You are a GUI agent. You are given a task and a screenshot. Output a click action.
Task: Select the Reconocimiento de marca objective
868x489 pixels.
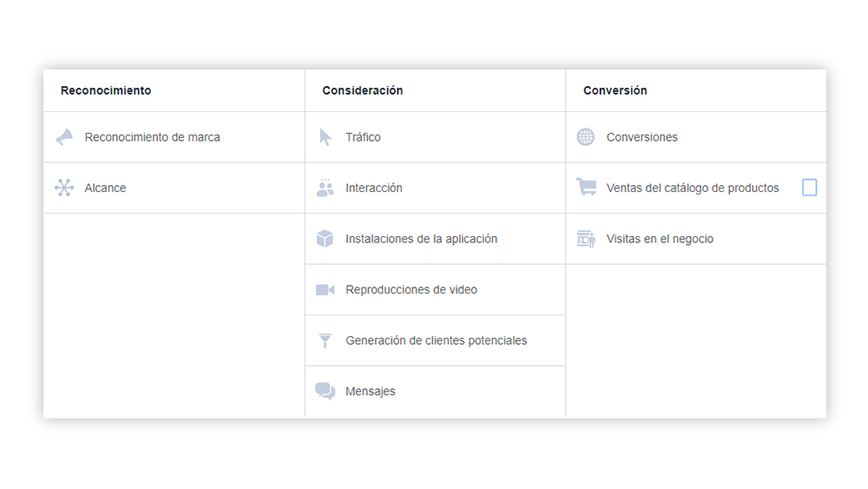point(152,137)
